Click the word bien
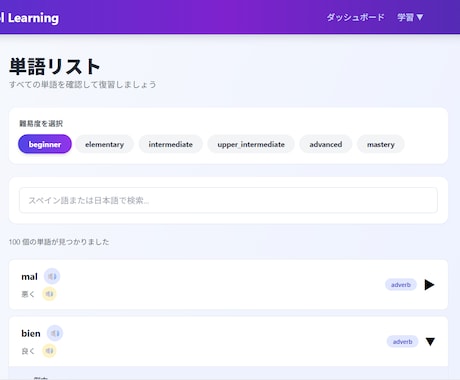Viewport: 460px width, 380px height. click(31, 333)
